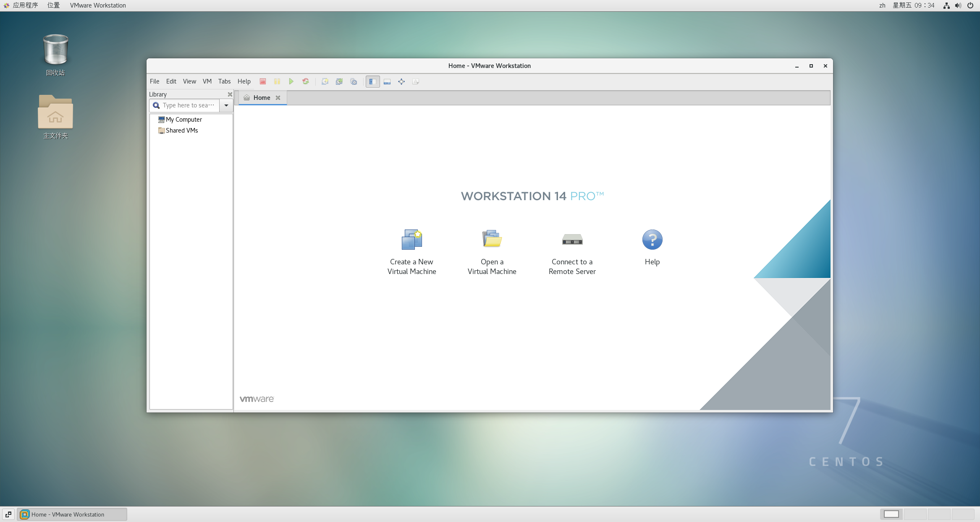Switch to the second workspace in switcher
980x522 pixels.
coord(915,514)
